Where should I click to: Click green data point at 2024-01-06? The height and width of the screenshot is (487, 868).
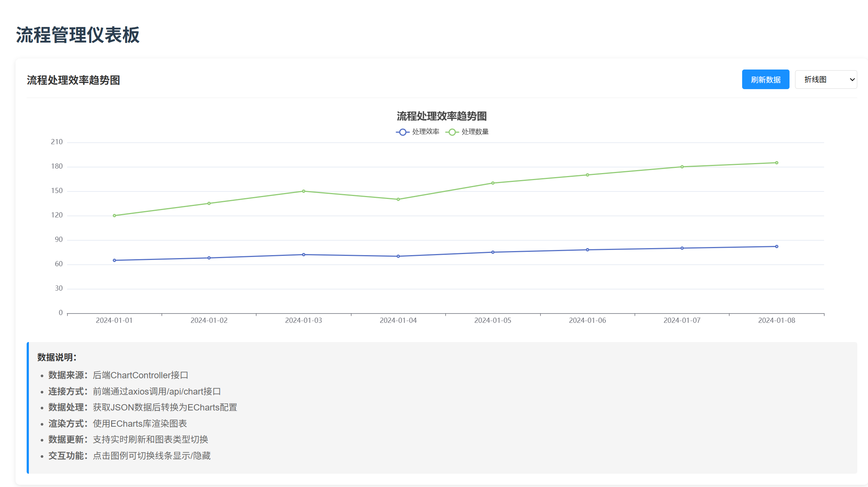(587, 175)
